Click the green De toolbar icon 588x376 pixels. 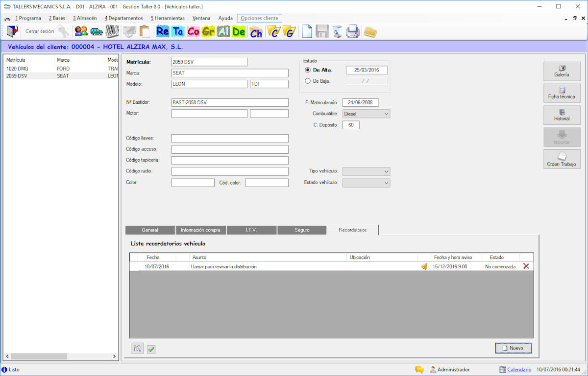coord(239,31)
